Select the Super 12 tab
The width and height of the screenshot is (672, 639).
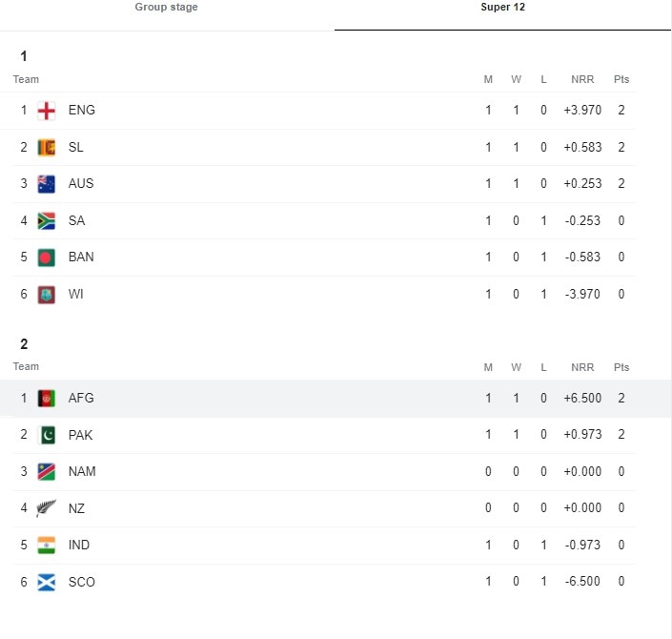point(502,7)
